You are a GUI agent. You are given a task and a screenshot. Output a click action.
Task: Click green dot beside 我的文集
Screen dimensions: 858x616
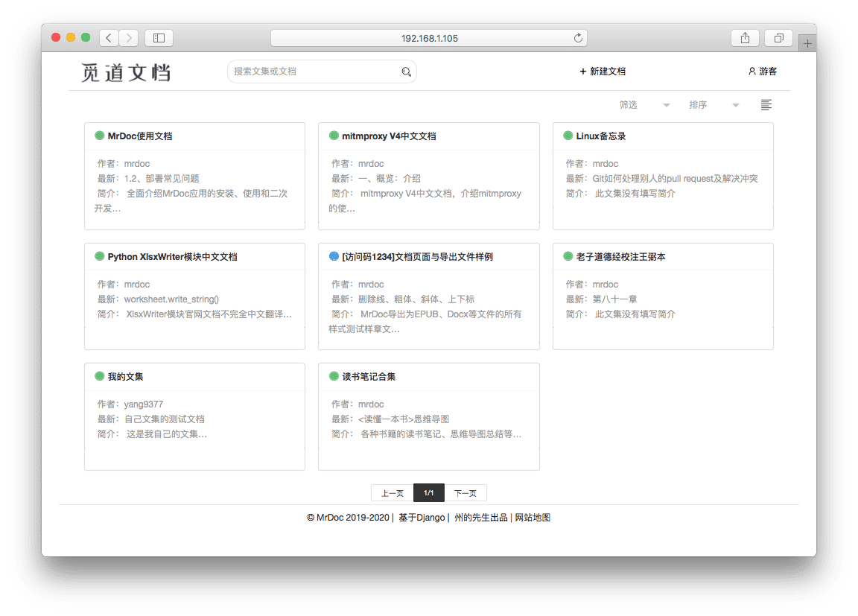(100, 376)
